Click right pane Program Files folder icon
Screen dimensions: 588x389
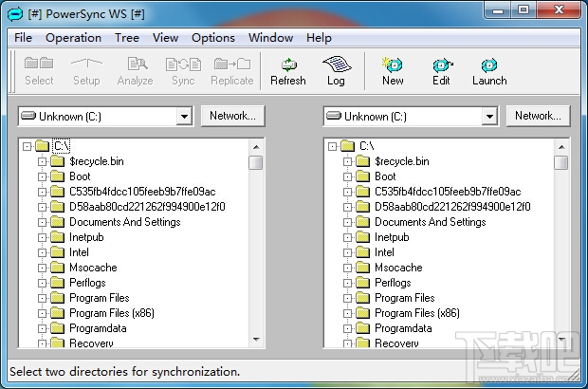tap(362, 298)
